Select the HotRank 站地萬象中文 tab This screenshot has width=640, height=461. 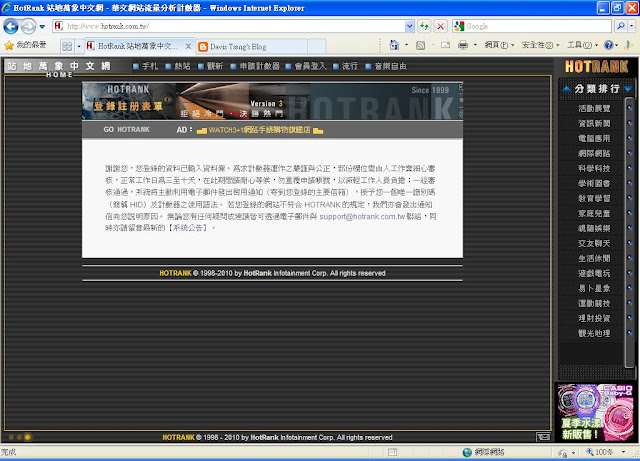click(x=137, y=46)
